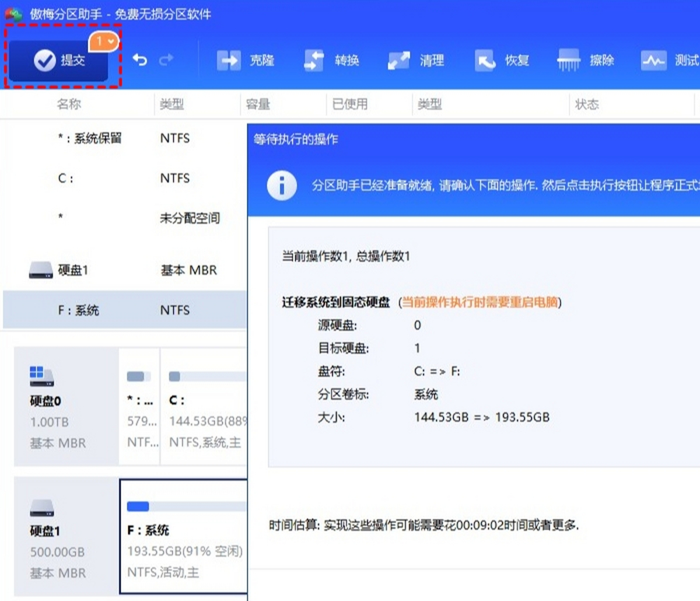Click the redo arrow icon

point(167,60)
